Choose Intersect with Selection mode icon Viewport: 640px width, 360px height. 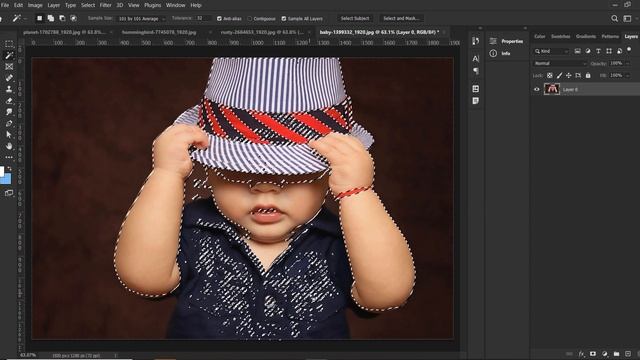pos(73,18)
